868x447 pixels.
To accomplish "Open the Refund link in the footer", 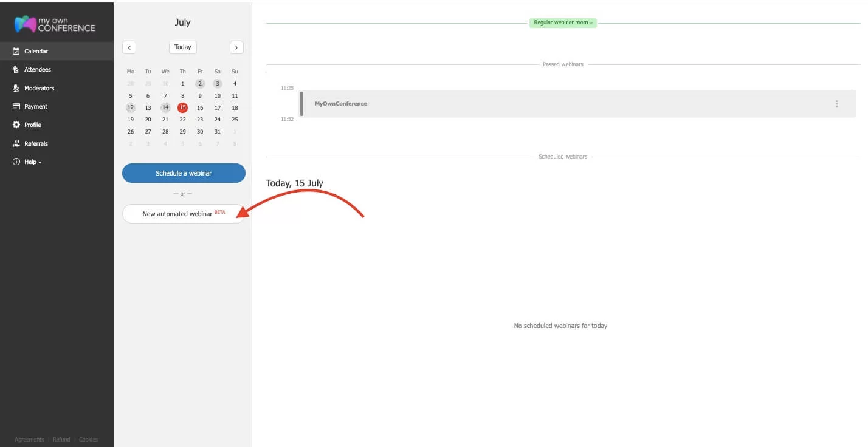I will point(61,439).
